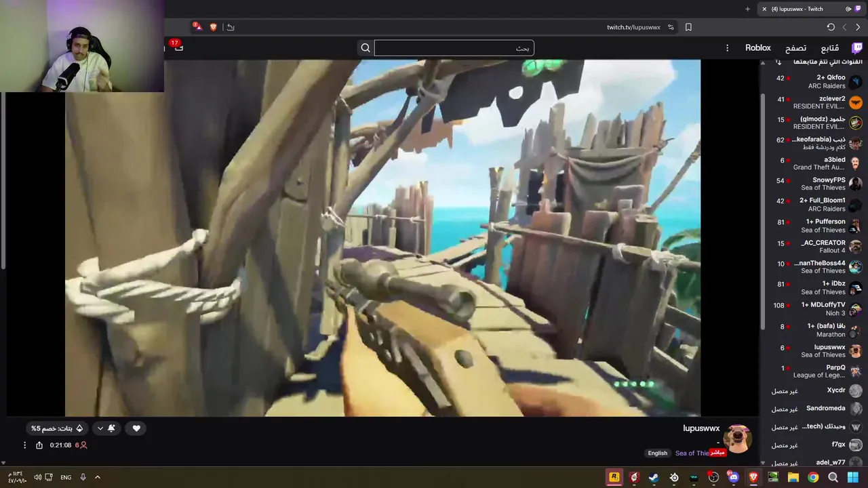
Task: Click the lupuswwx channel name
Action: (x=701, y=428)
